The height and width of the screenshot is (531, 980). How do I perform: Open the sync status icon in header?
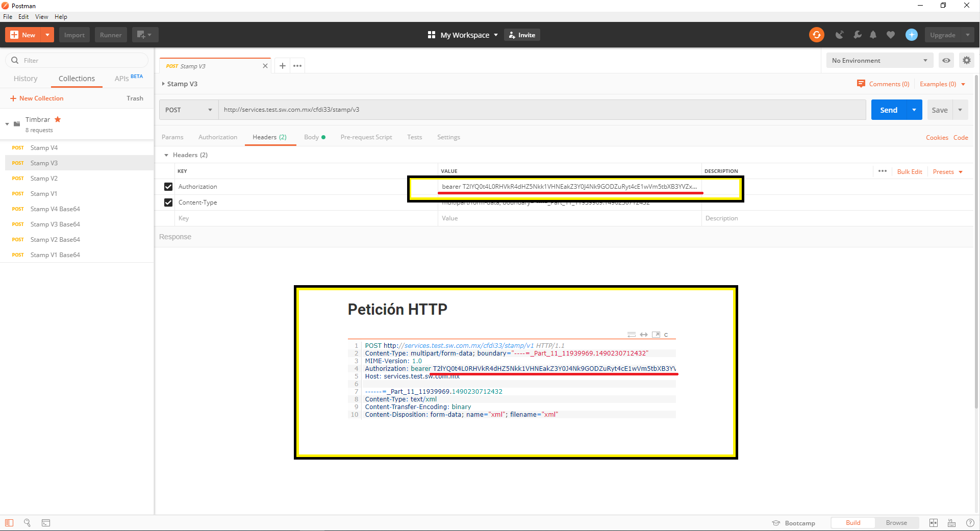[816, 35]
